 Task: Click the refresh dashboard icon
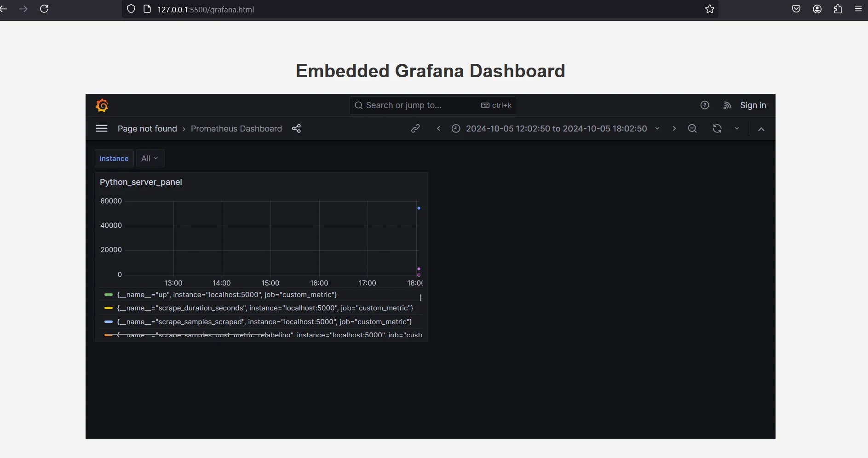717,128
